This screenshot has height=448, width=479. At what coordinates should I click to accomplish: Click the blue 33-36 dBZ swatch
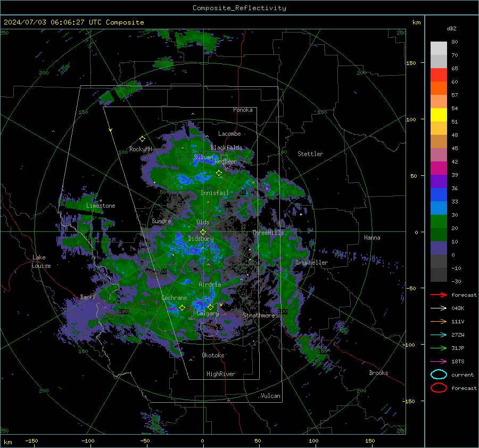pos(439,195)
